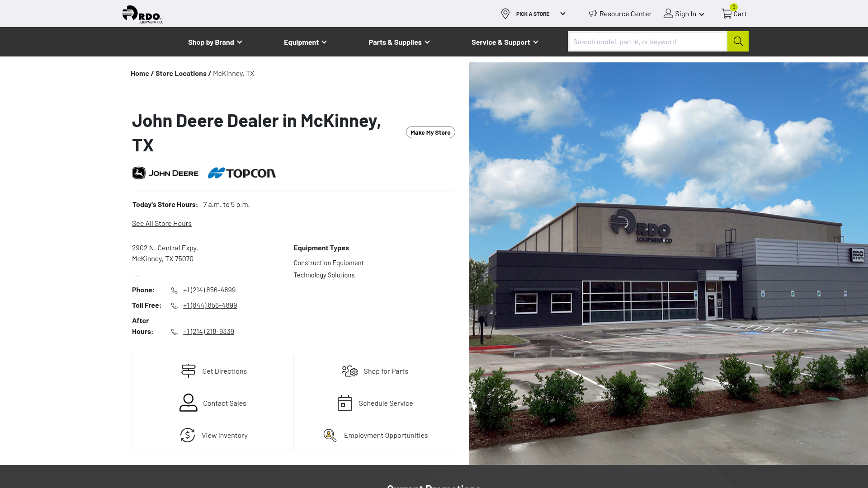Screen dimensions: 868x488
Task: Expand the Equipment menu chevron
Action: pyautogui.click(x=323, y=42)
